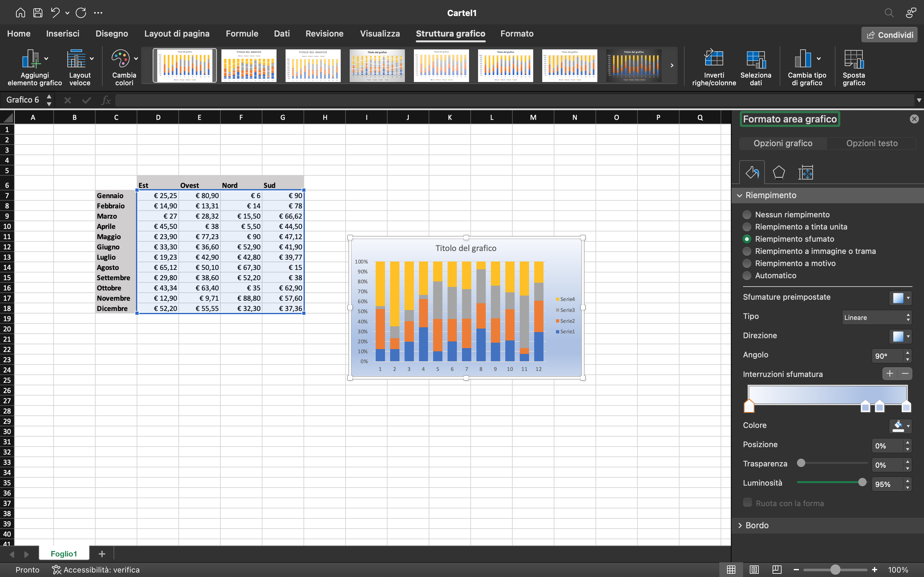
Task: Add a new sheet with the plus button
Action: pos(102,553)
